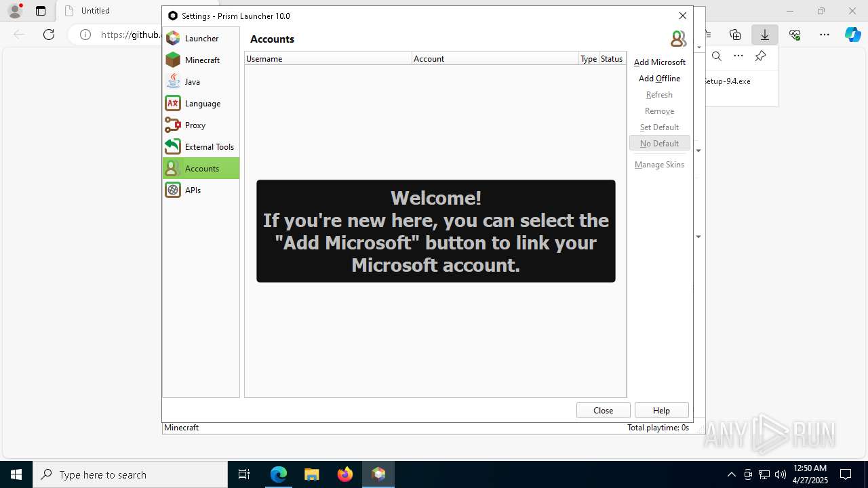This screenshot has height=488, width=868.
Task: Open the Proxy settings page
Action: pos(201,125)
